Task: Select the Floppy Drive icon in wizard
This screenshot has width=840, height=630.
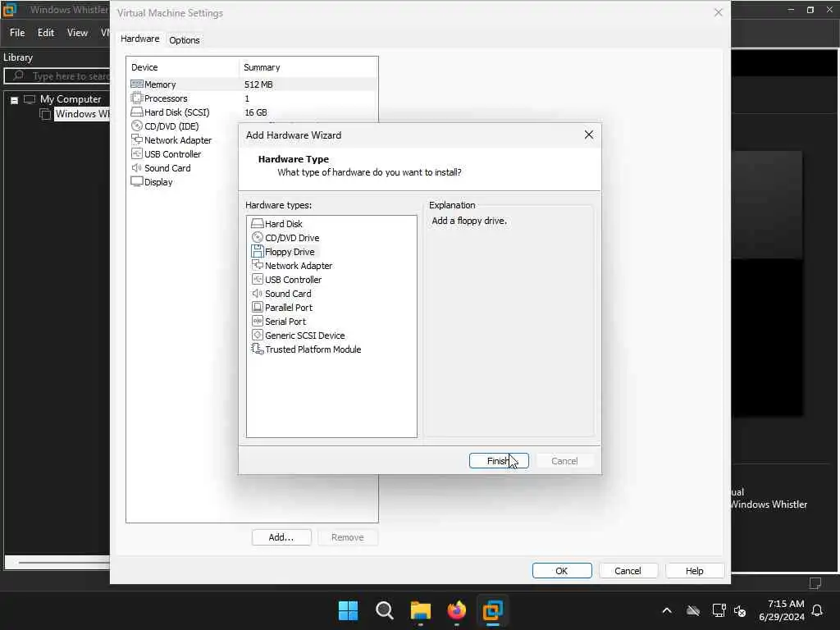Action: click(257, 251)
